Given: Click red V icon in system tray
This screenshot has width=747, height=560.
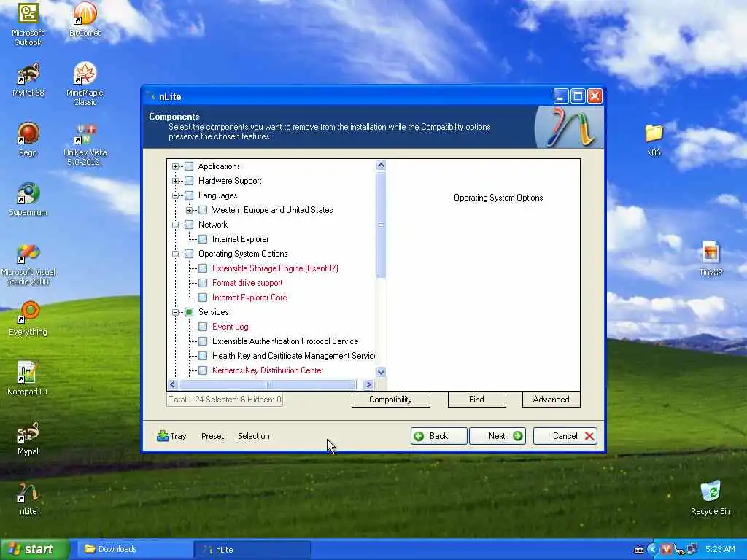Looking at the screenshot, I should [x=666, y=550].
